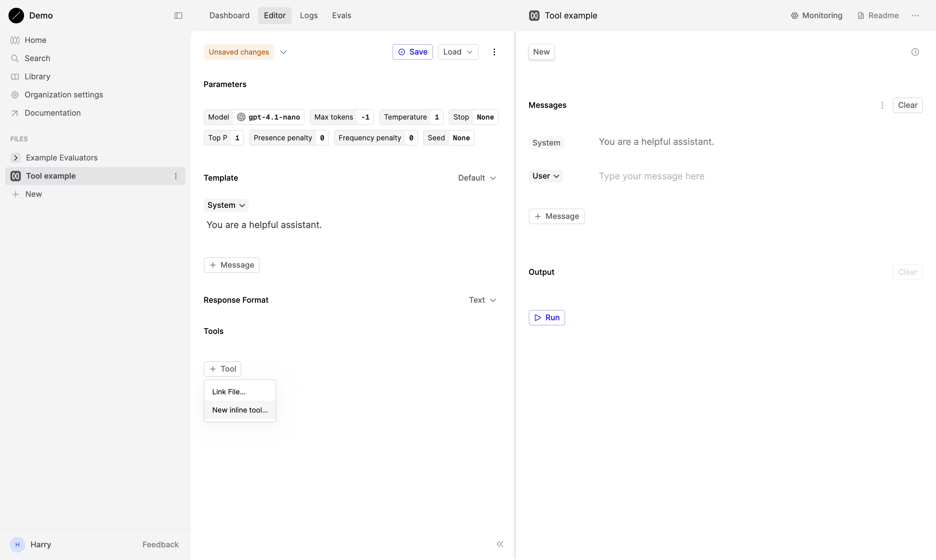Image resolution: width=936 pixels, height=560 pixels.
Task: Open Organization settings
Action: (x=57, y=94)
